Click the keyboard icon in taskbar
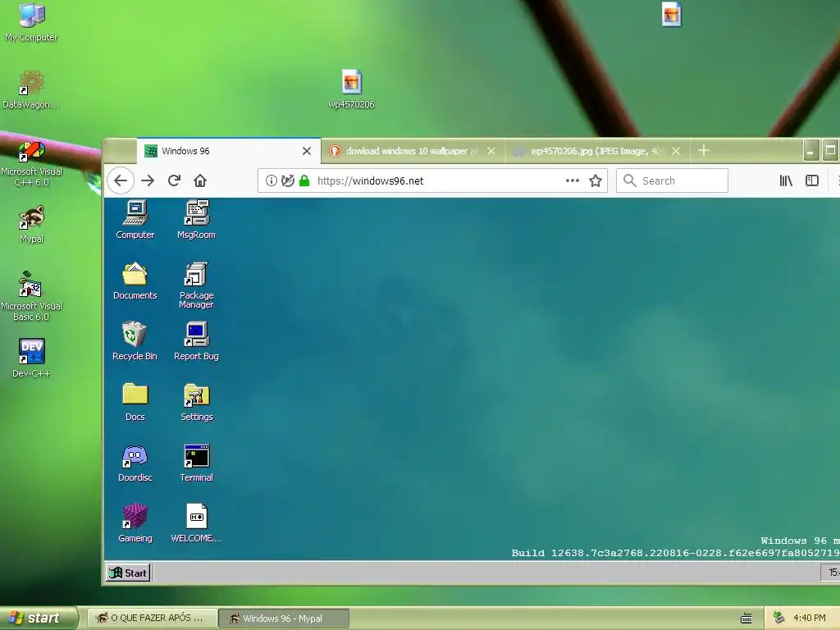 (746, 619)
